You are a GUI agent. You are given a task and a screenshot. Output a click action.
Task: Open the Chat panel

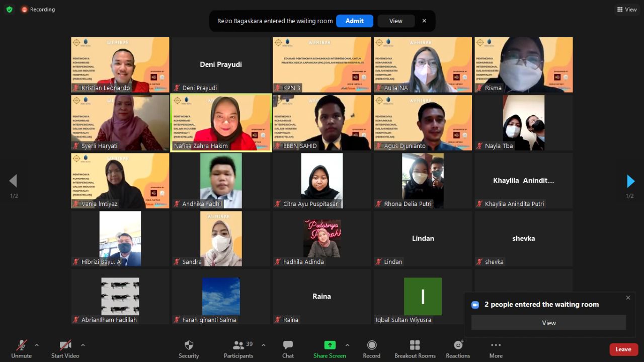[288, 345]
